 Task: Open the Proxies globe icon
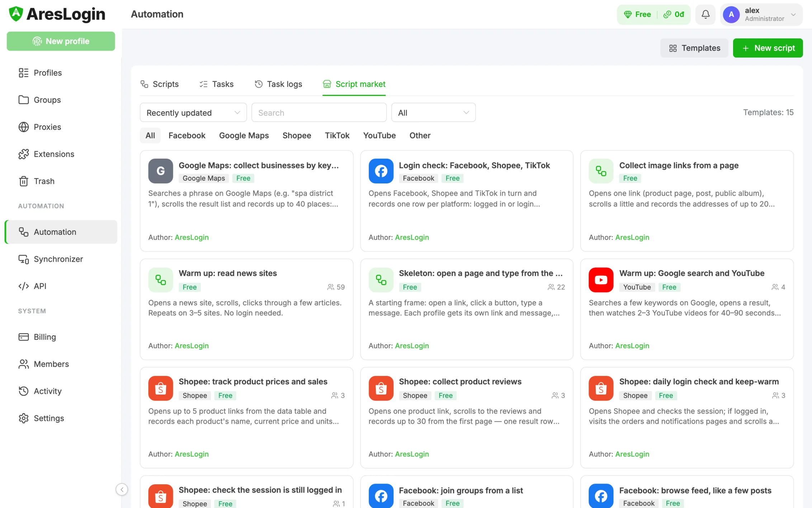[24, 127]
